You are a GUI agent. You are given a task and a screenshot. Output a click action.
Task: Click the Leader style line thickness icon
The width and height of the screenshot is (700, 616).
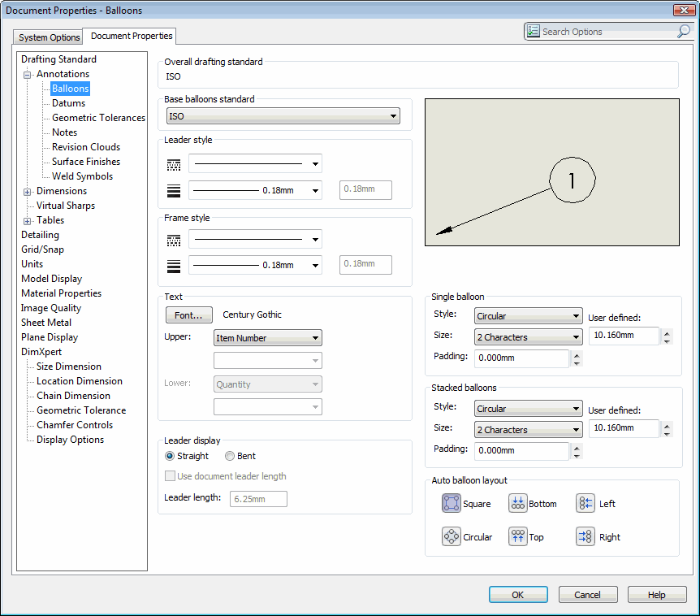click(174, 191)
